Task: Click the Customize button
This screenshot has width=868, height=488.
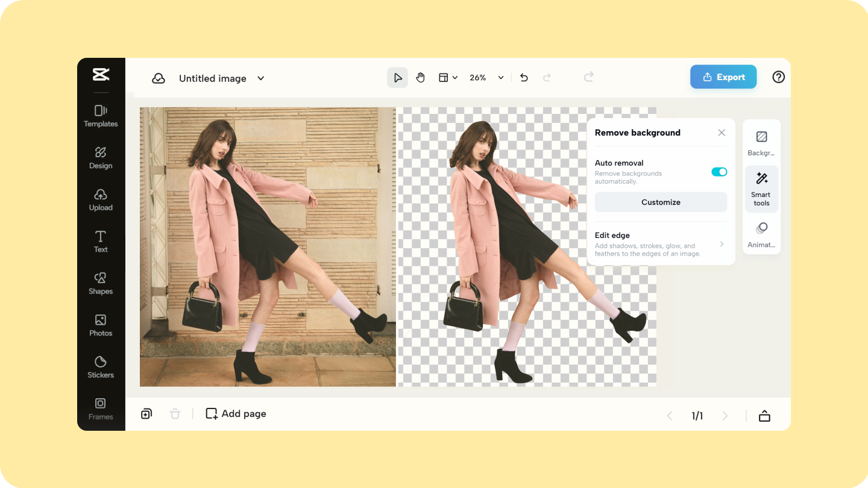Action: pyautogui.click(x=661, y=202)
